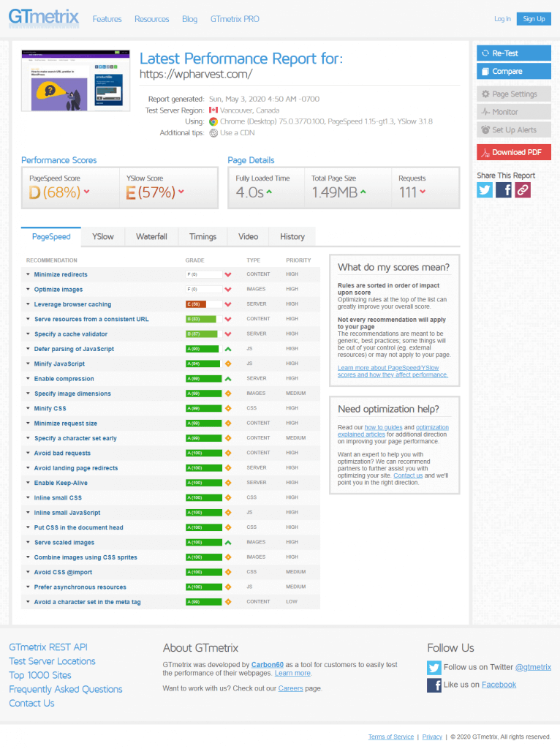The image size is (560, 749).
Task: Click the Canada flag icon
Action: pos(213,110)
